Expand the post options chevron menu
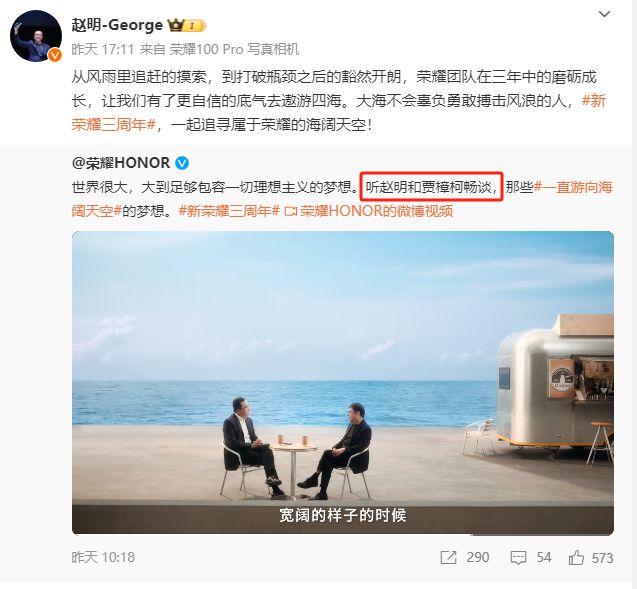The image size is (637, 589). pyautogui.click(x=604, y=15)
